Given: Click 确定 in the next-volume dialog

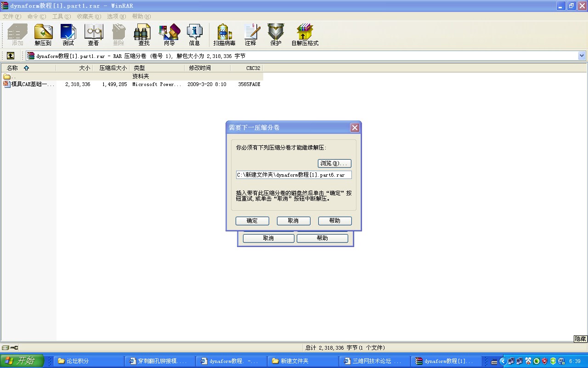Looking at the screenshot, I should [x=252, y=221].
